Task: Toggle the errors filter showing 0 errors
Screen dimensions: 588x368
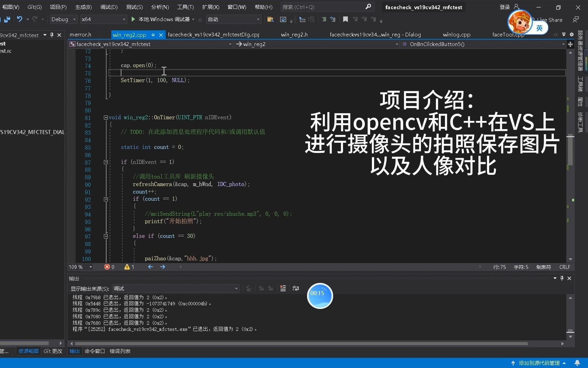Action: (109, 267)
